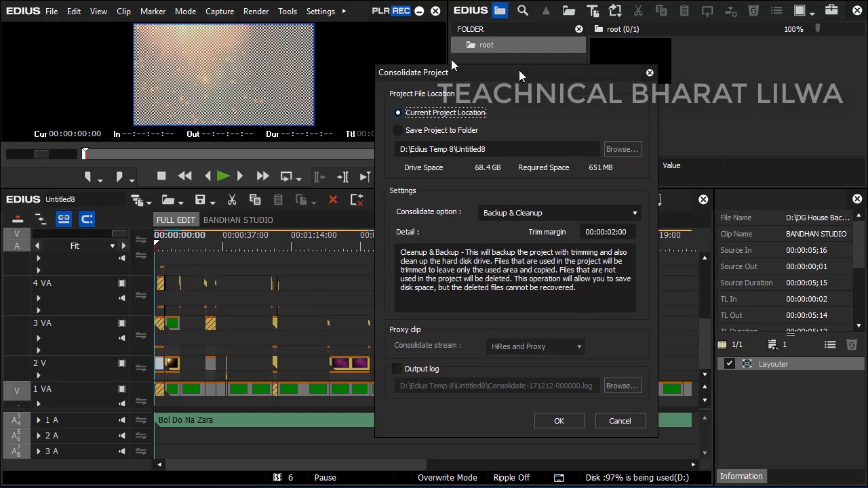Click the loop playback icon
This screenshot has height=488, width=868.
(x=287, y=176)
